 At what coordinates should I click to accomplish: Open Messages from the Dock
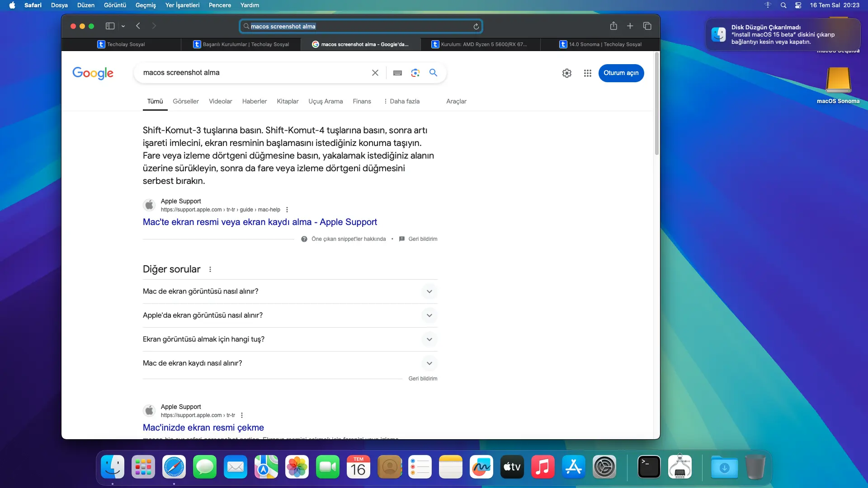pos(205,467)
